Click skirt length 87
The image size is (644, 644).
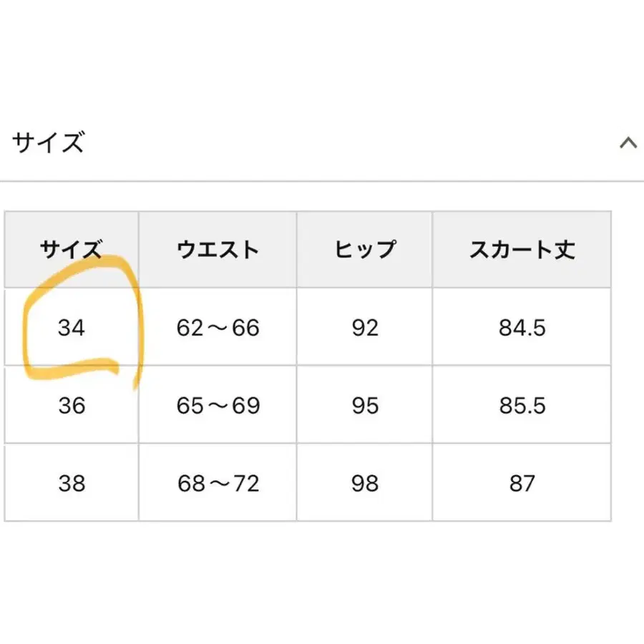coord(523,482)
